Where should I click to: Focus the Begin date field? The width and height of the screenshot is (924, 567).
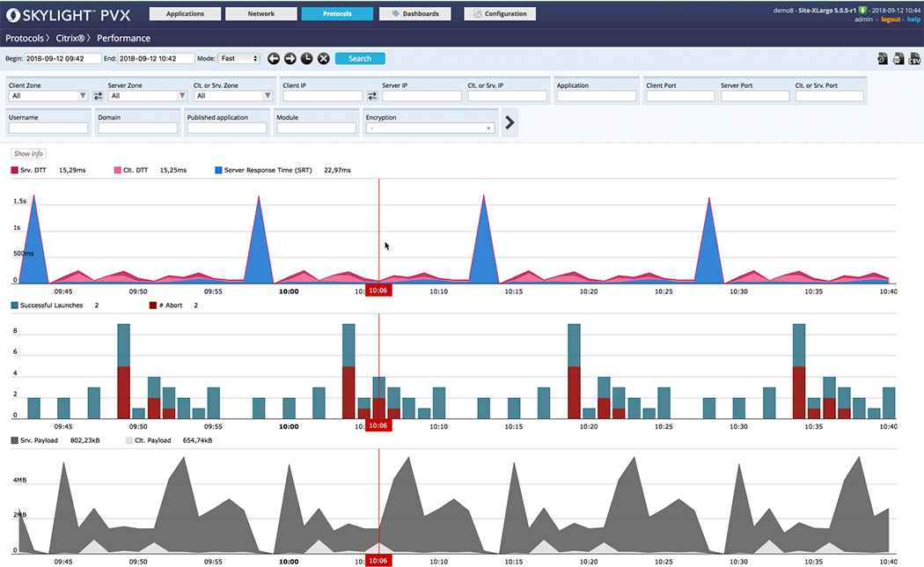pyautogui.click(x=62, y=58)
